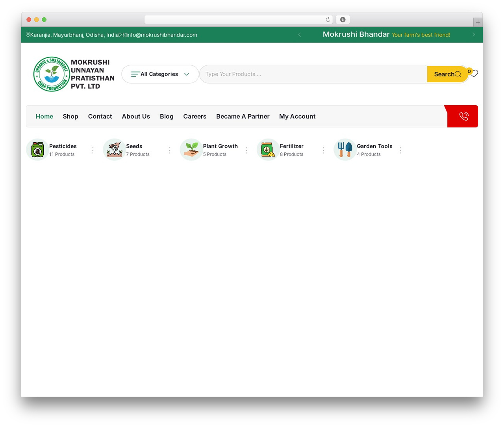Click the Plant Growth category link
The height and width of the screenshot is (427, 504).
pyautogui.click(x=220, y=146)
